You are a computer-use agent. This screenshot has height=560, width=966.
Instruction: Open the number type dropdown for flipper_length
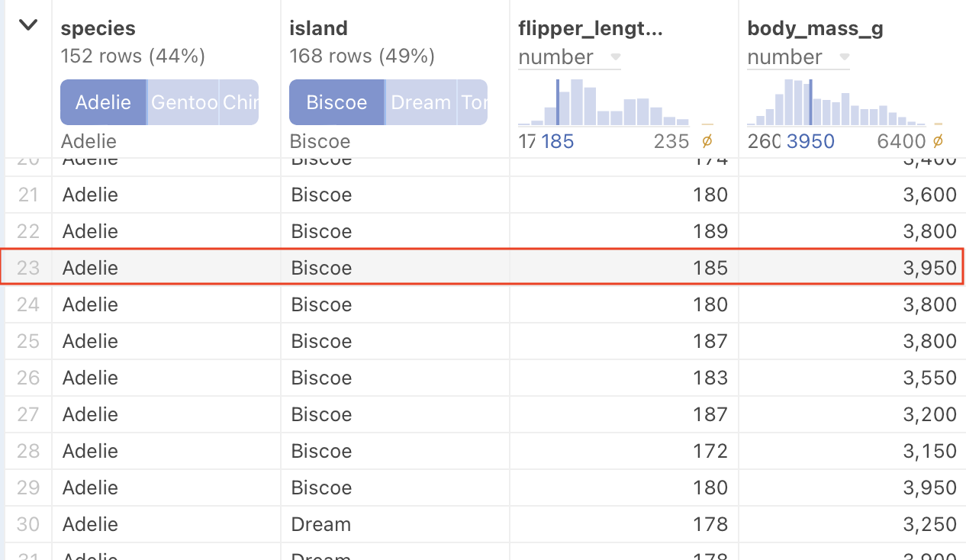[615, 56]
